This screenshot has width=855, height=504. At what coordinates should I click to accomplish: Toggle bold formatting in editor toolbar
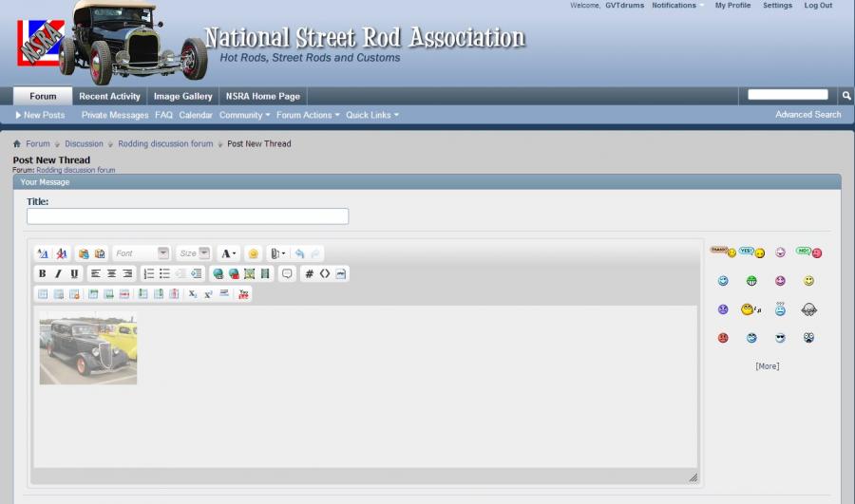(42, 273)
